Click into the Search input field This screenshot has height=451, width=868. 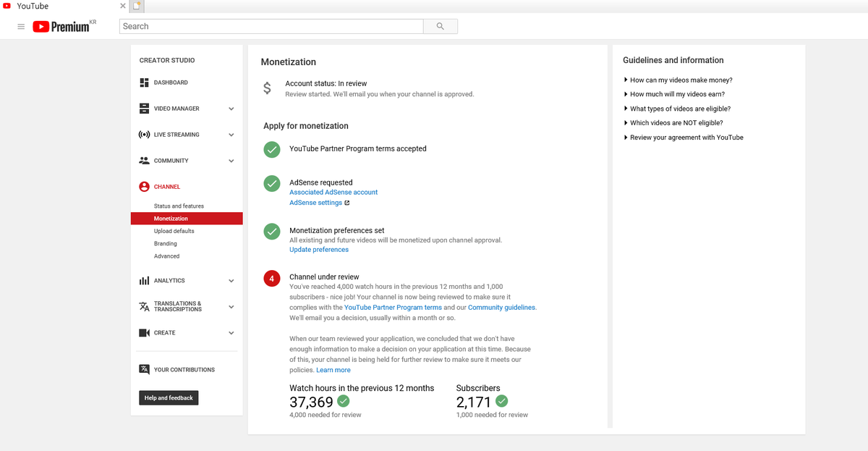click(x=271, y=26)
